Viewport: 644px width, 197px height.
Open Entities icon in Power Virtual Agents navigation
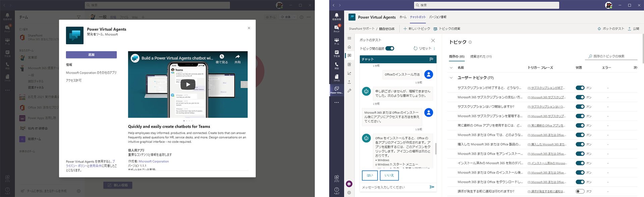tap(349, 64)
